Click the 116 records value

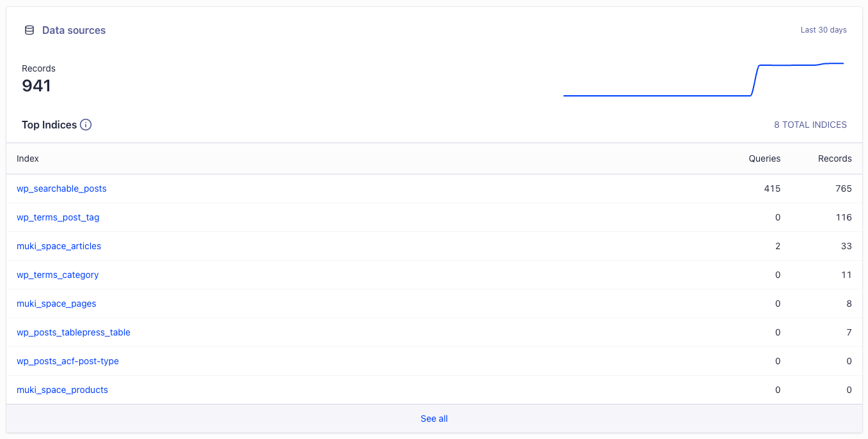coord(844,217)
